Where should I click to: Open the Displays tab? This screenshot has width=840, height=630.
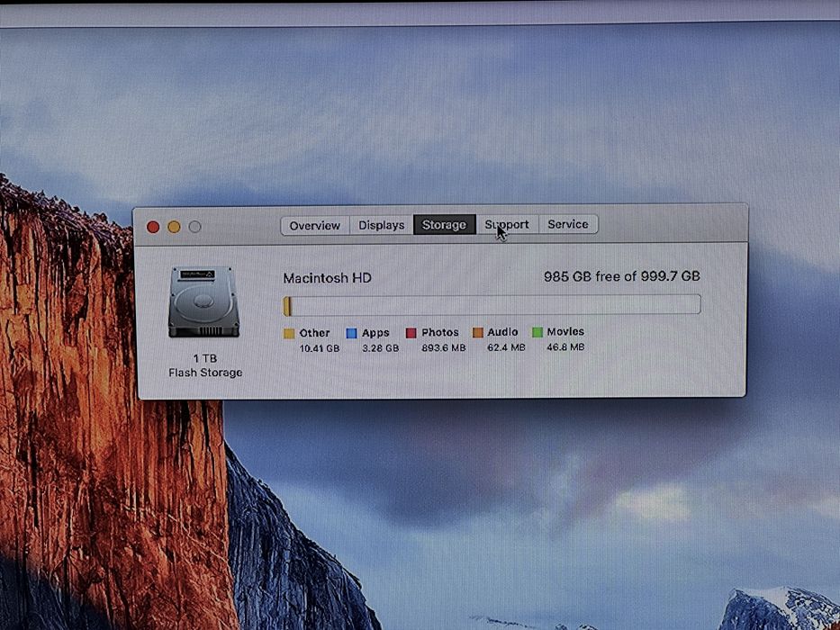(382, 225)
